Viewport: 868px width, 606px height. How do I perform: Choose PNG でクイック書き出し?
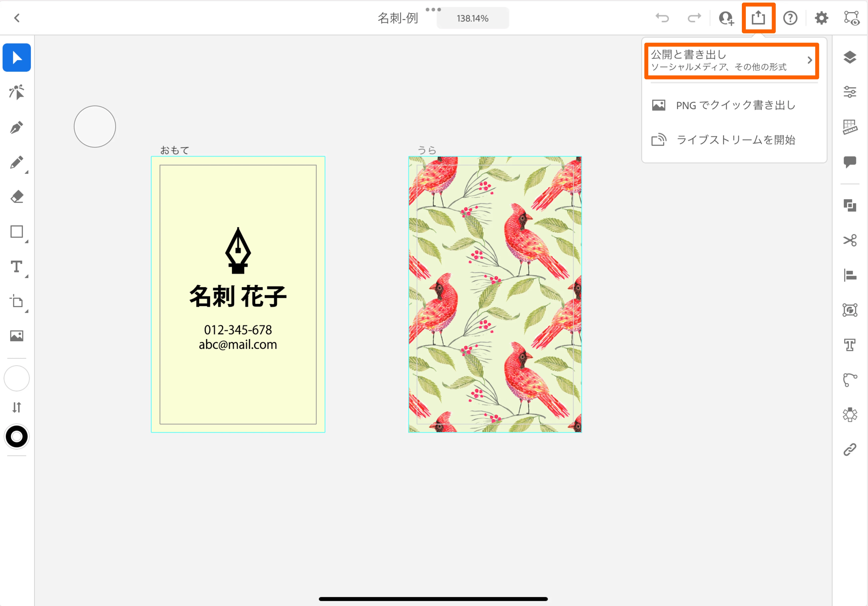(735, 105)
